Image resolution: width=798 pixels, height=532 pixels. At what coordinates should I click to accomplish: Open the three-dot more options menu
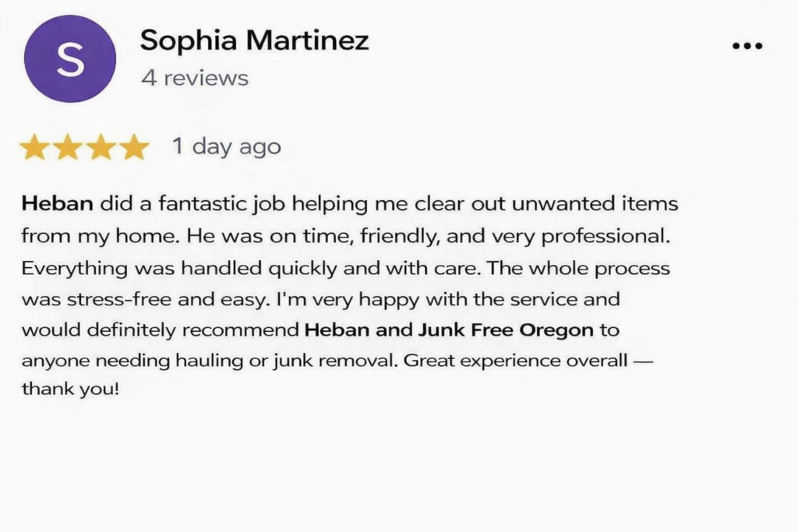pos(747,46)
